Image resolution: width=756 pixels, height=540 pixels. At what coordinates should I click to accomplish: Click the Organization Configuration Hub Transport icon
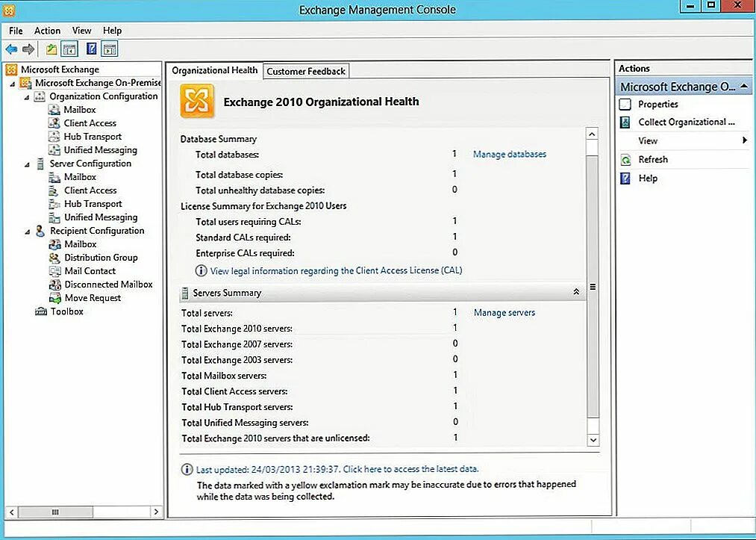(54, 137)
